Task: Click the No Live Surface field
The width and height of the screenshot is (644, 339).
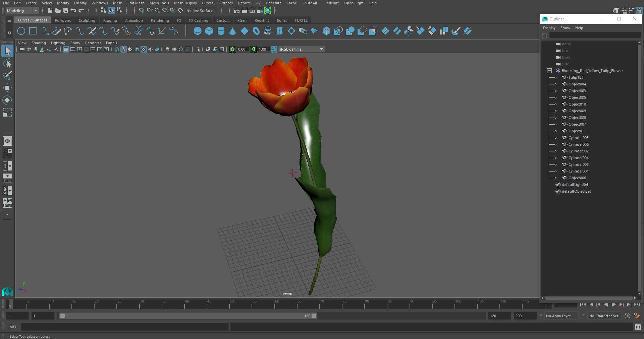Action: click(x=202, y=11)
